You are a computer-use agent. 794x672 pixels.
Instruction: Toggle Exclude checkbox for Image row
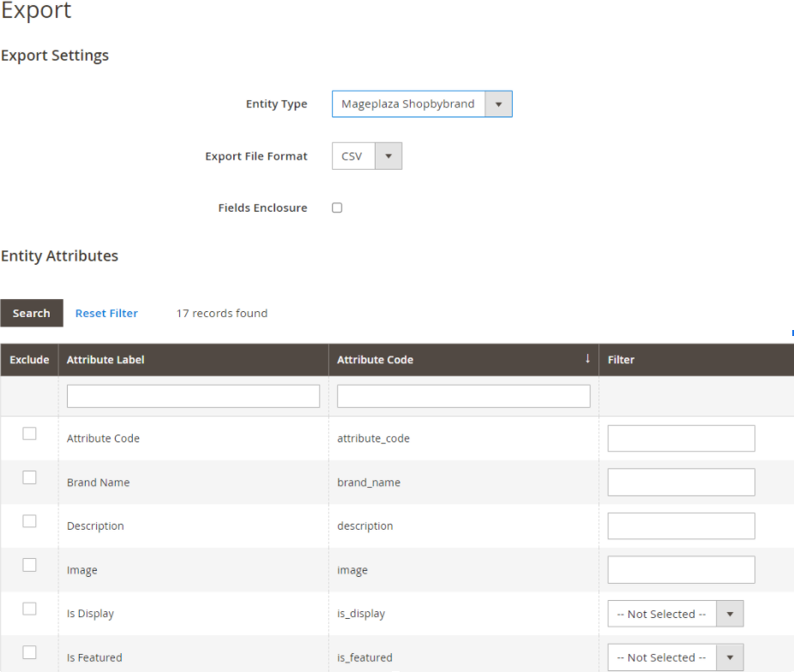point(29,565)
